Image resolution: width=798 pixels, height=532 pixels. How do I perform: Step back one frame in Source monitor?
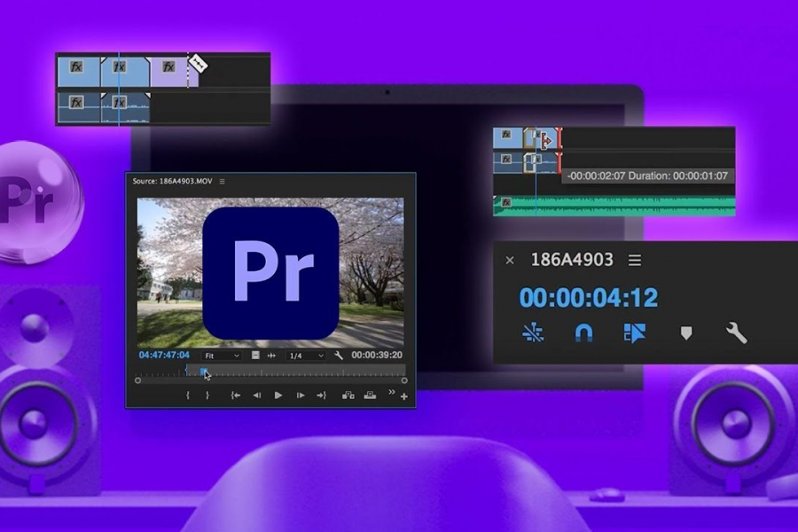257,395
